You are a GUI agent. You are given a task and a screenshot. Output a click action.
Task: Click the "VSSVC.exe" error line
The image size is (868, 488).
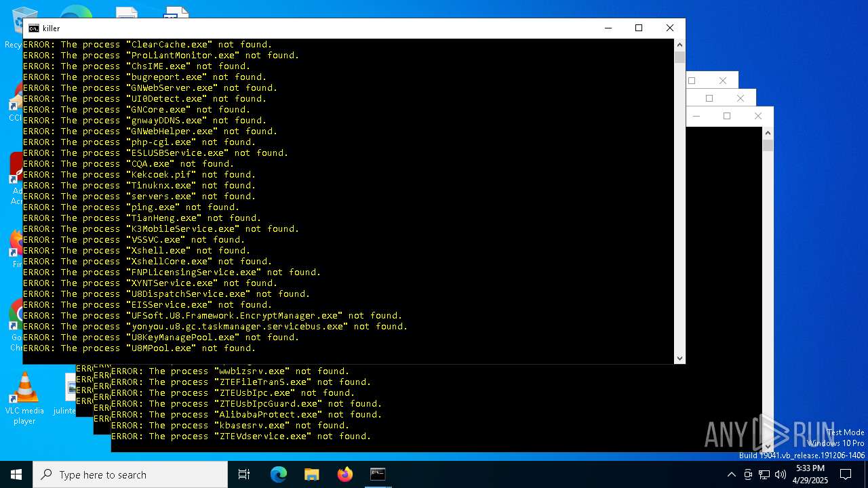tap(134, 239)
